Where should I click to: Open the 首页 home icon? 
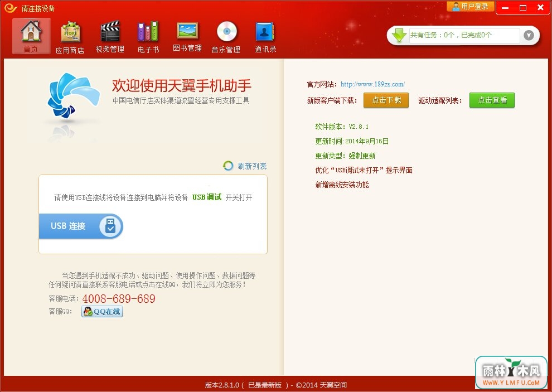click(x=31, y=36)
